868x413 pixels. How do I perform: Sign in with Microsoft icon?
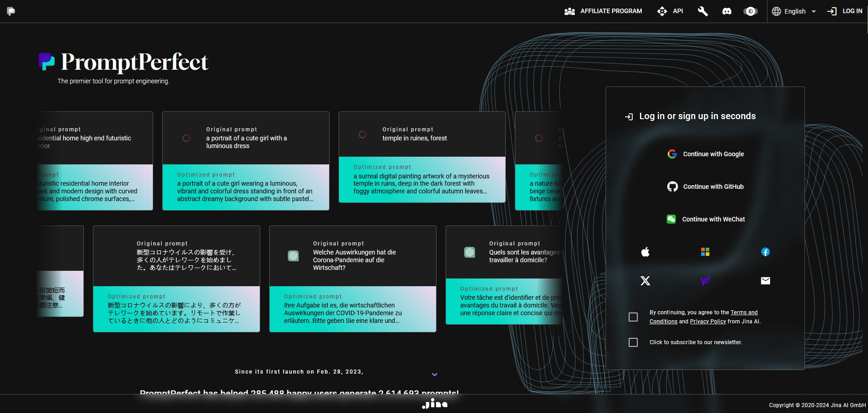pyautogui.click(x=705, y=252)
